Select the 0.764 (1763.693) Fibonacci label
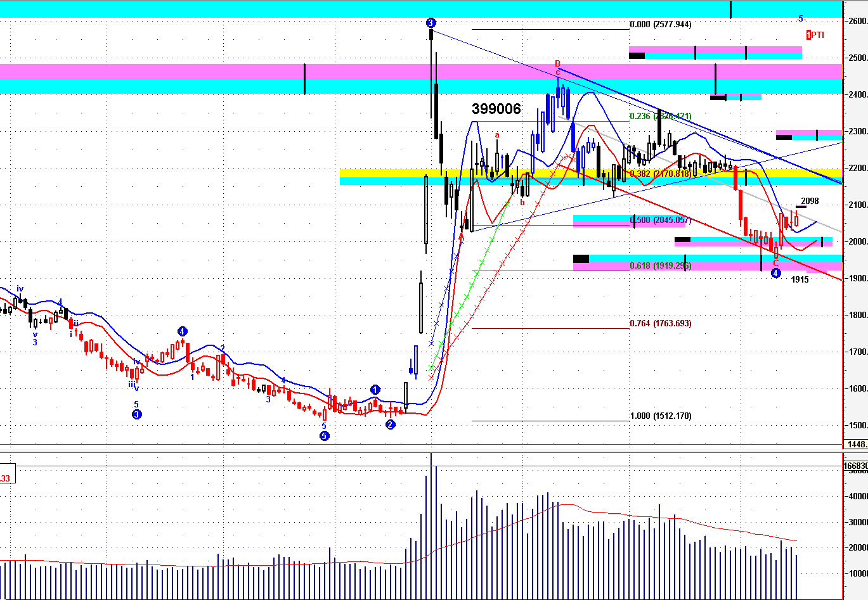Screen dimensions: 868x600 (660, 324)
